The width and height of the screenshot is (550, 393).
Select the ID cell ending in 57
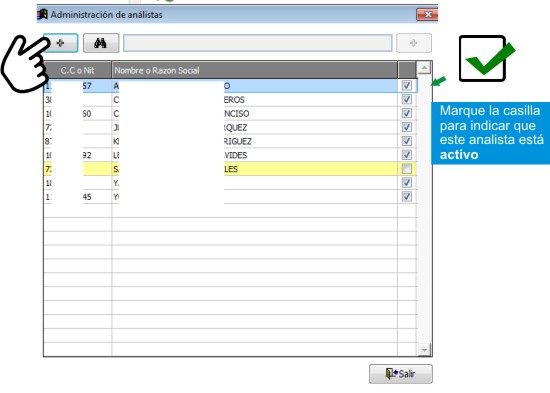(78, 86)
